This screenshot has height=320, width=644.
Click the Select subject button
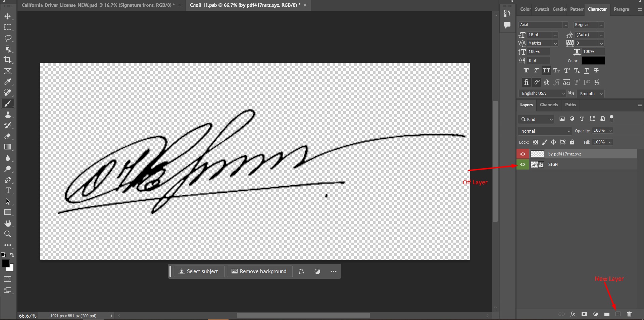[199, 271]
